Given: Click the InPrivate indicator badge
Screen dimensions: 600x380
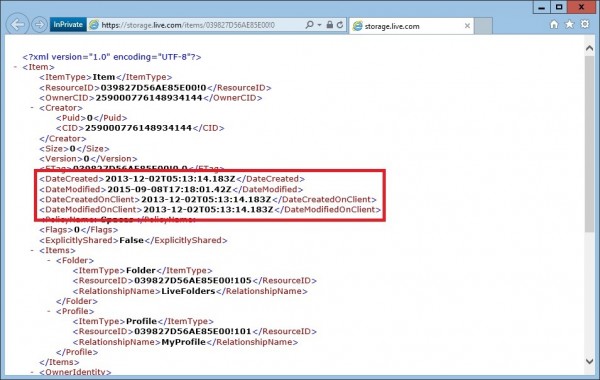Looking at the screenshot, I should pyautogui.click(x=68, y=25).
